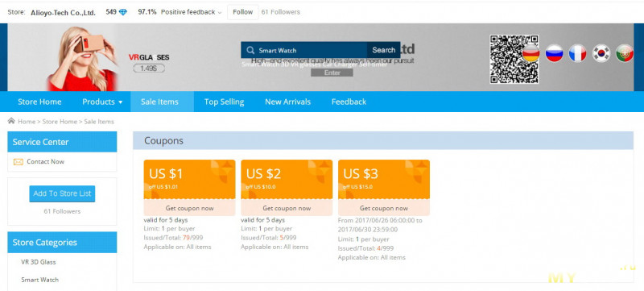This screenshot has width=644, height=291.
Task: Click the Store Categories heading
Action: 45,243
